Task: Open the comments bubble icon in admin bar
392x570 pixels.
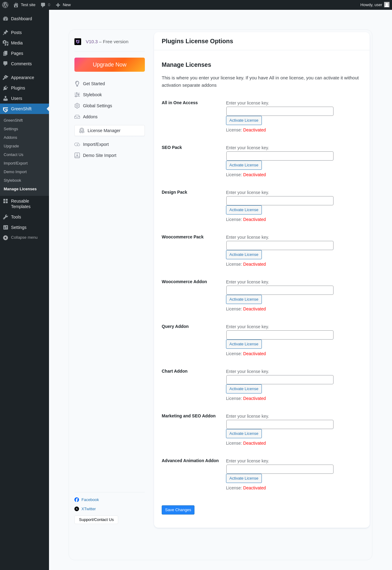Action: (43, 5)
